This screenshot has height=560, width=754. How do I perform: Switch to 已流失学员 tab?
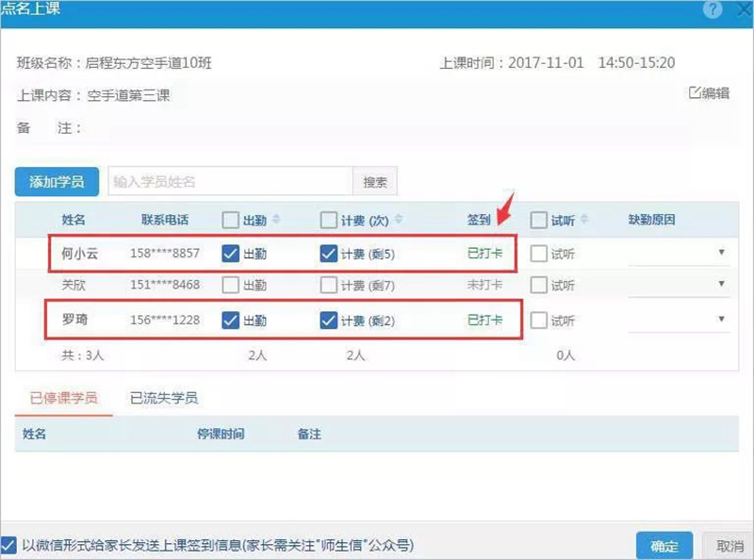point(164,398)
